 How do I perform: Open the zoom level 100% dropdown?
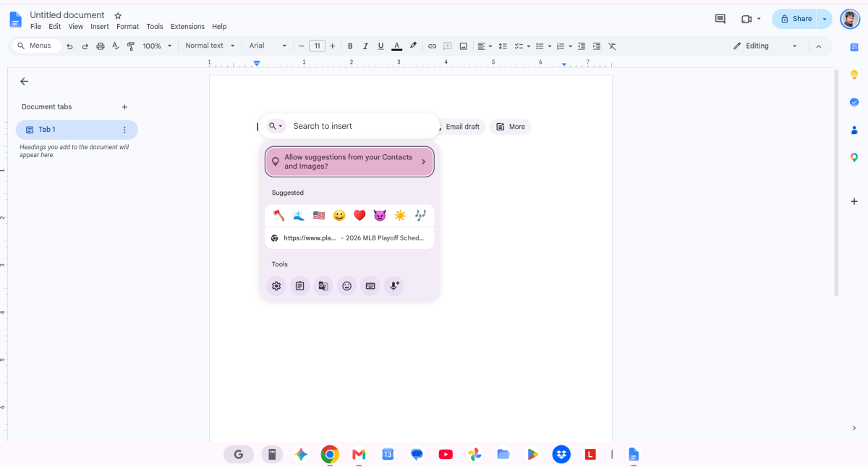158,46
